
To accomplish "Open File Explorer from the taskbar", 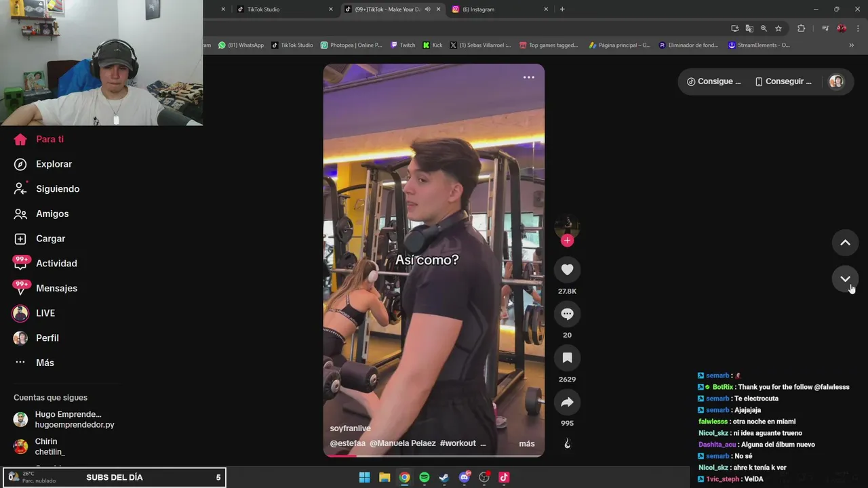I will (x=384, y=477).
